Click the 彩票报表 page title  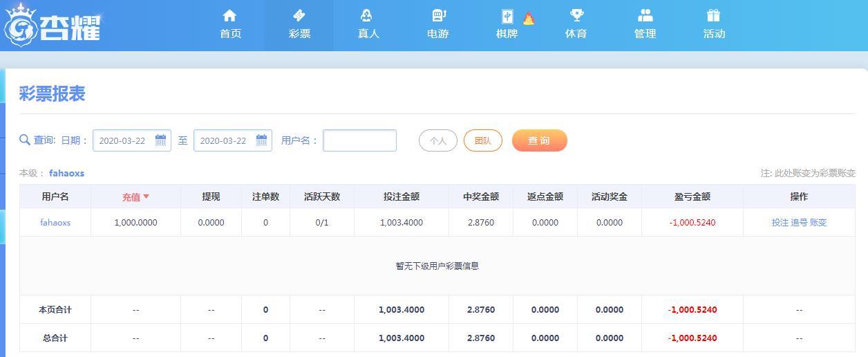[x=52, y=94]
